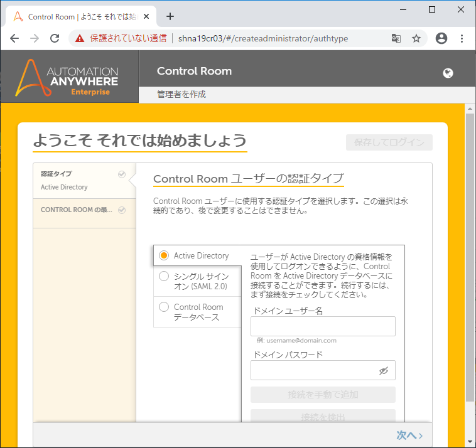This screenshot has width=476, height=448.
Task: Click the URL address bar text
Action: pos(263,38)
